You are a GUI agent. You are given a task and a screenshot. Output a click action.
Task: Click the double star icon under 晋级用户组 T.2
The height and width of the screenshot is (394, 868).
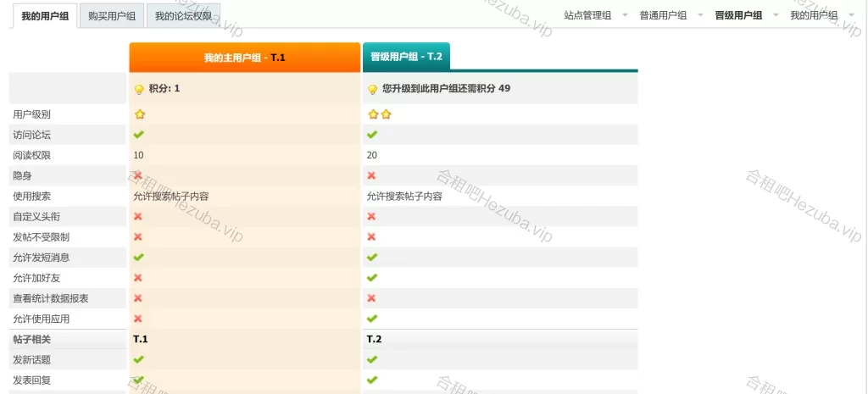pyautogui.click(x=379, y=114)
